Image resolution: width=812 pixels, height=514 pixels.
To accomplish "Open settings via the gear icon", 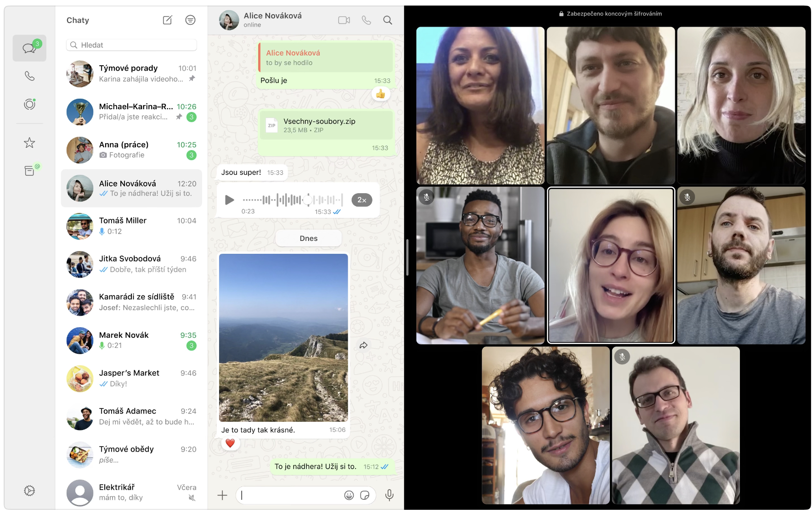I will [29, 490].
